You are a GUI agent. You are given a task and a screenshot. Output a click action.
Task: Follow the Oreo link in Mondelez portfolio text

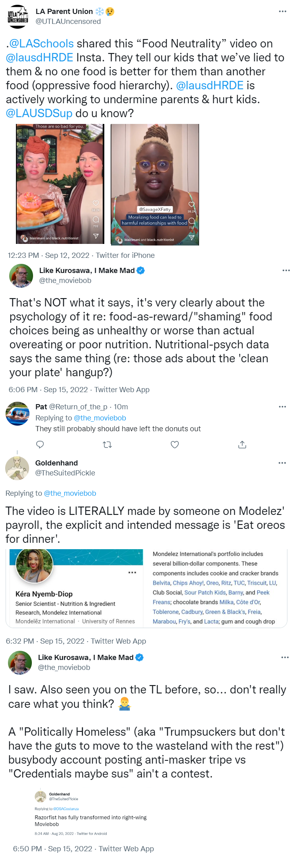pyautogui.click(x=212, y=583)
